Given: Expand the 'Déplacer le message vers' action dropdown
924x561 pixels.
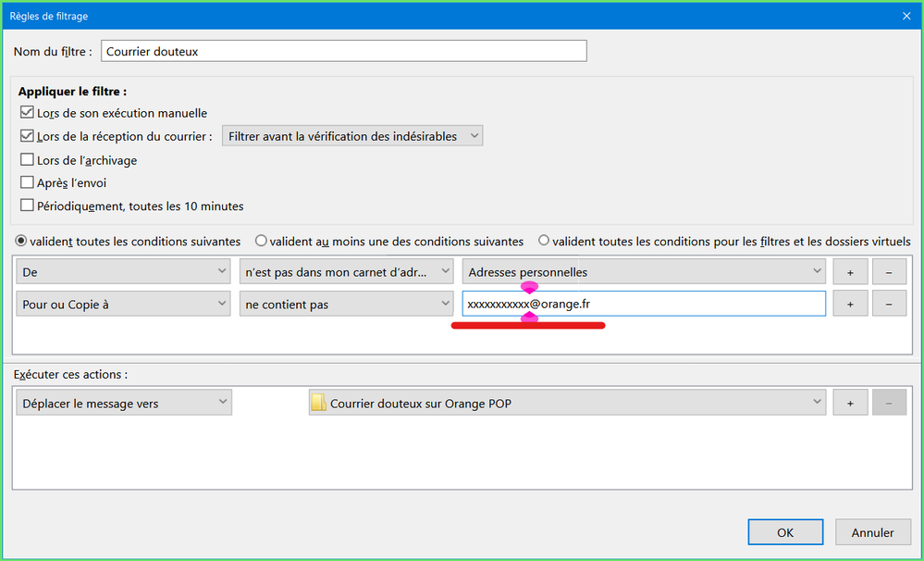Looking at the screenshot, I should pyautogui.click(x=124, y=403).
